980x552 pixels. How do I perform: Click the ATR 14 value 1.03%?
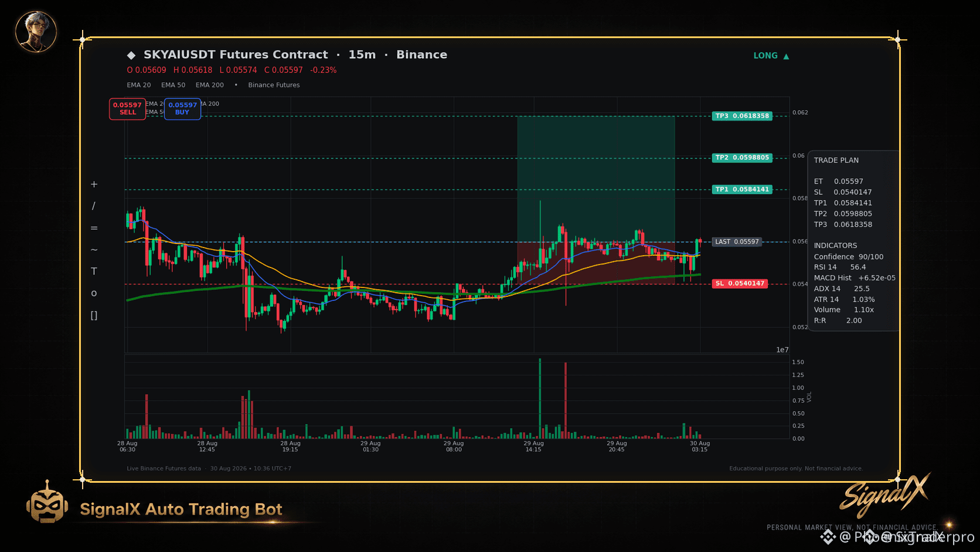coord(863,300)
